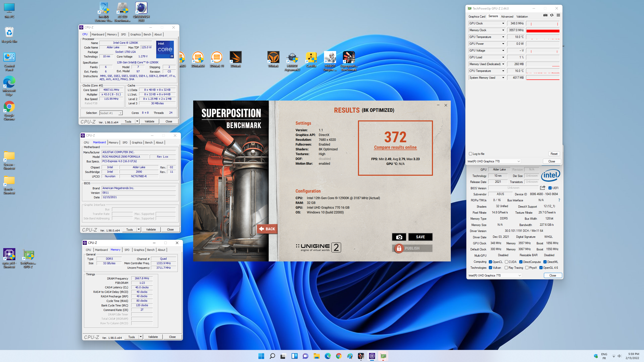Click the Windows Start button on taskbar

(261, 356)
